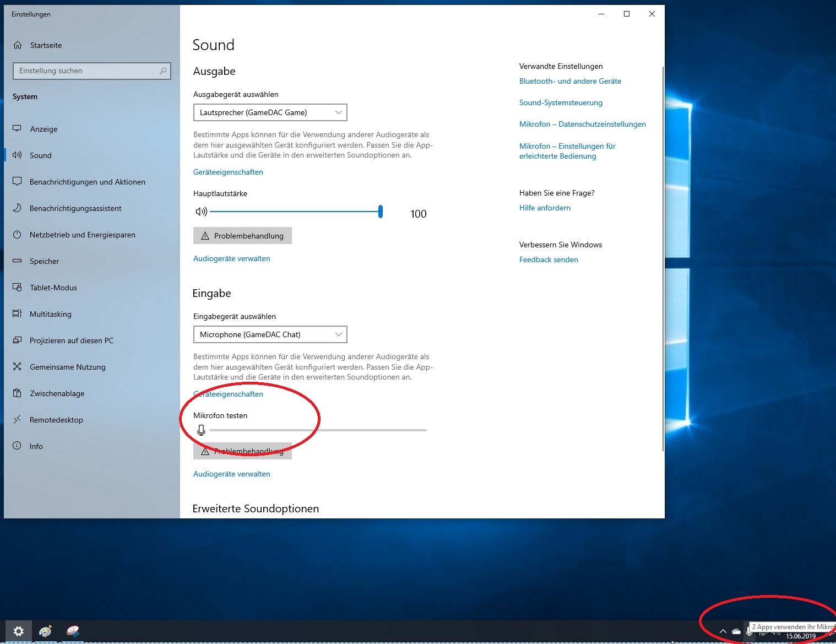Open Benachrichtigungsassistent page

(92, 208)
